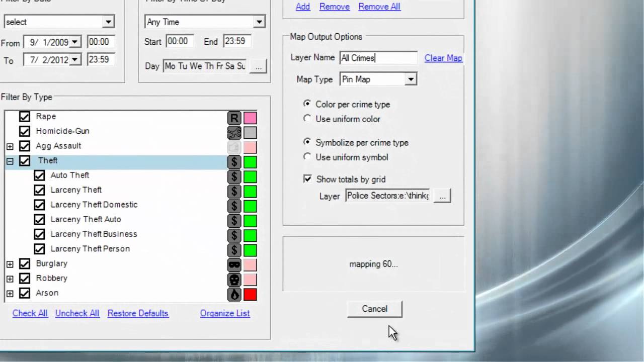The image size is (644, 362).
Task: Click the Uncheck All link
Action: [x=77, y=313]
